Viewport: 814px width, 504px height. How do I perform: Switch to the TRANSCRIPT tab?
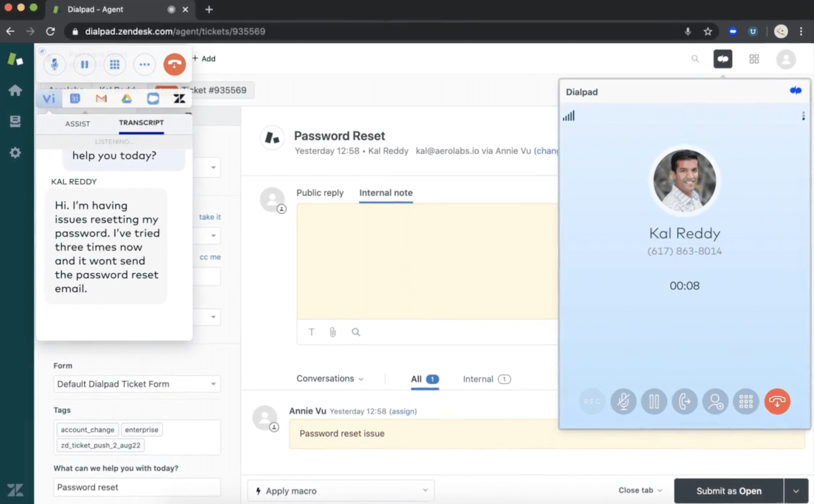[x=141, y=123]
